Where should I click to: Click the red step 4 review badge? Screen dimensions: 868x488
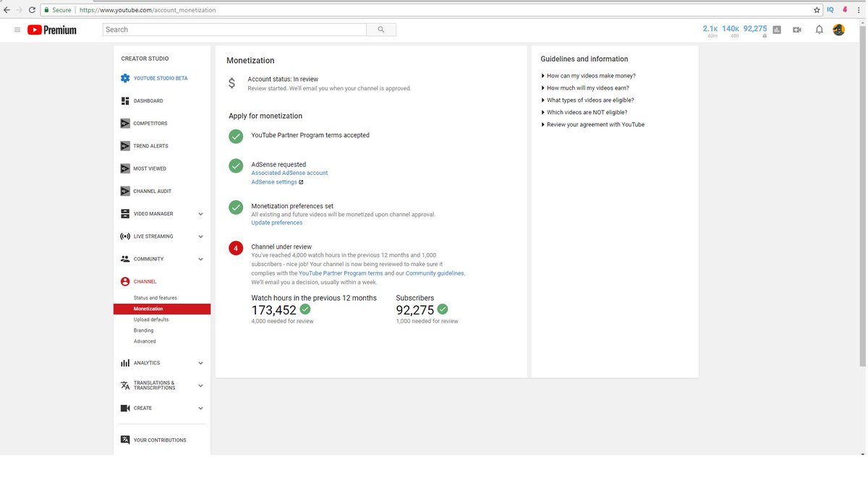236,248
